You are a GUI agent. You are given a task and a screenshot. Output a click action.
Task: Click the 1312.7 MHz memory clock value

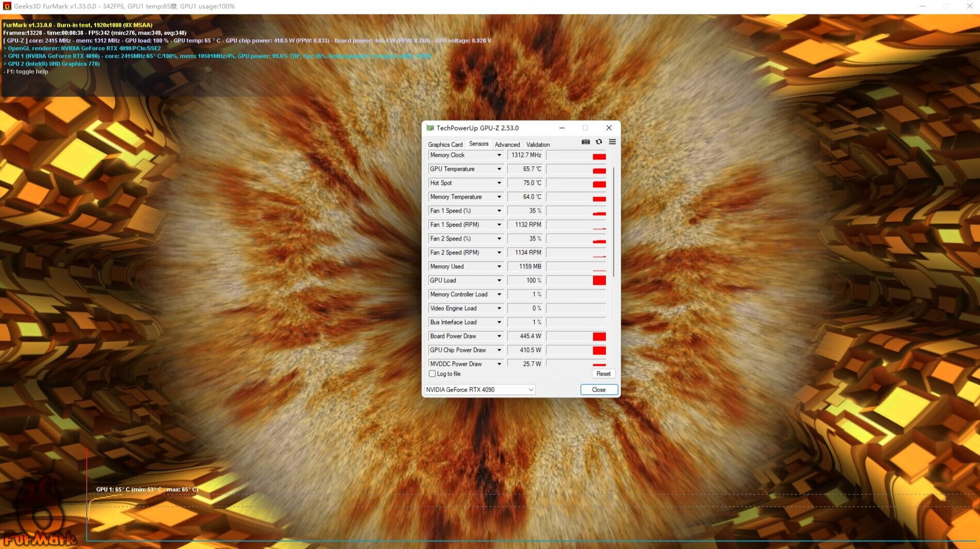tap(525, 155)
